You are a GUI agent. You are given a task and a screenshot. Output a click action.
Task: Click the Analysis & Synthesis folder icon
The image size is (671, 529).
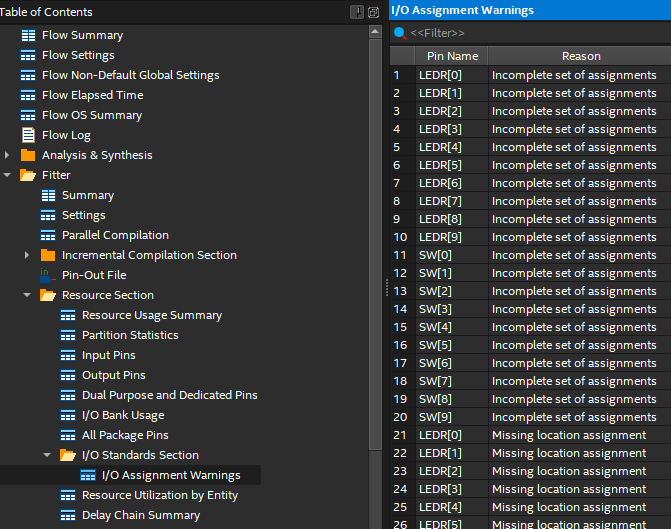[x=28, y=155]
